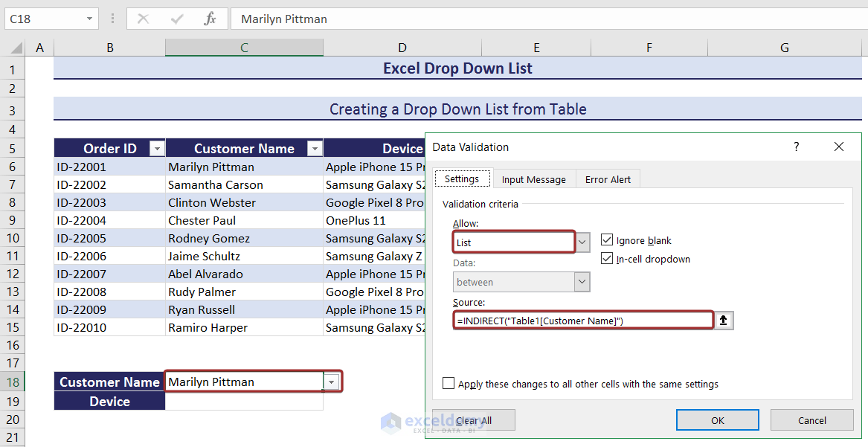Close the Data Validation dialog
Viewport: 868px width, 447px height.
point(839,147)
